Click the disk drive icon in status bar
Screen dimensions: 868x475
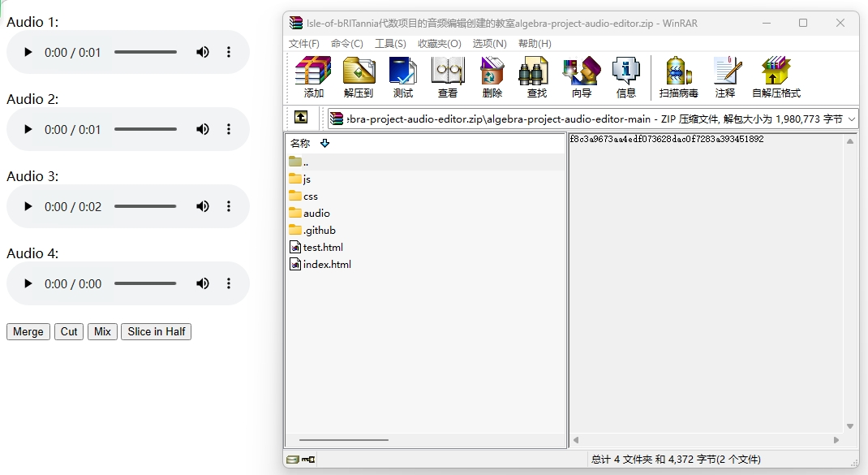pyautogui.click(x=293, y=460)
